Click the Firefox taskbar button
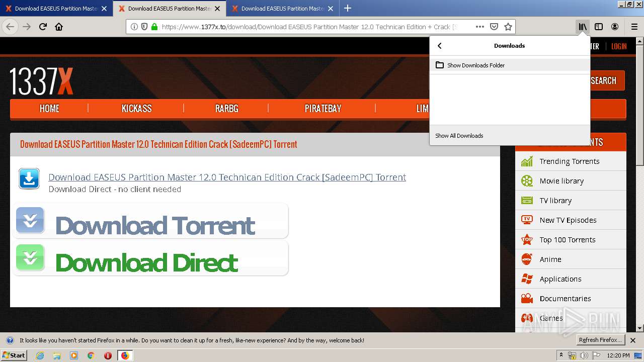644x362 pixels. [125, 355]
